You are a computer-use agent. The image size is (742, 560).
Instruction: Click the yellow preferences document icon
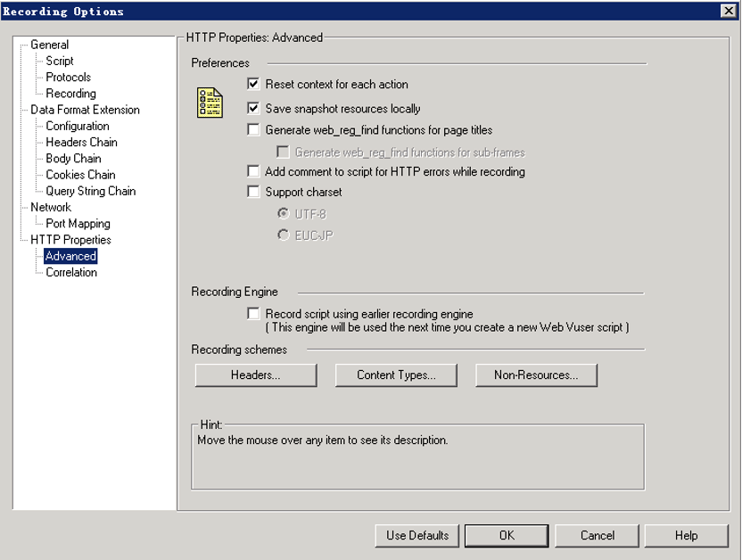click(x=210, y=103)
